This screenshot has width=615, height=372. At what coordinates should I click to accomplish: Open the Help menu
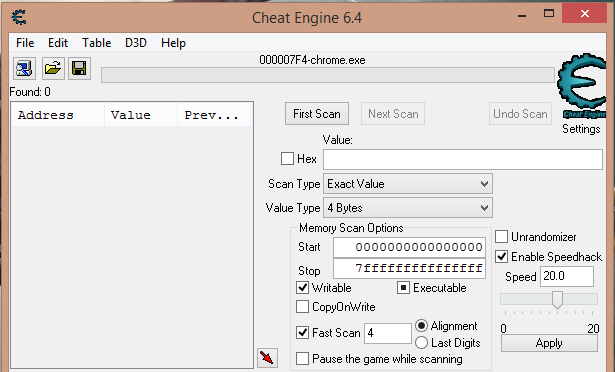point(173,42)
